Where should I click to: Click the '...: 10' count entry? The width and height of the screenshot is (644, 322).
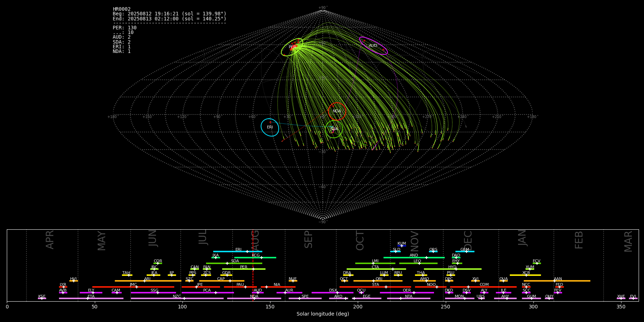123,32
